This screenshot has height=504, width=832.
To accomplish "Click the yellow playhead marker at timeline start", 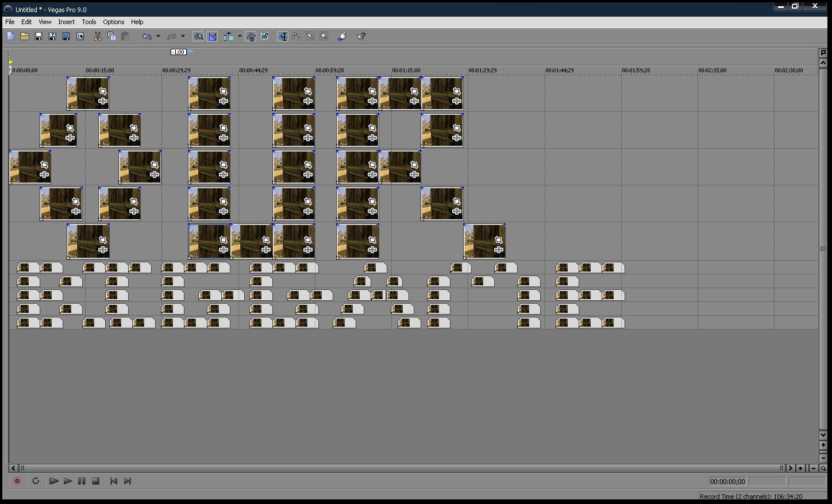I will coord(11,62).
